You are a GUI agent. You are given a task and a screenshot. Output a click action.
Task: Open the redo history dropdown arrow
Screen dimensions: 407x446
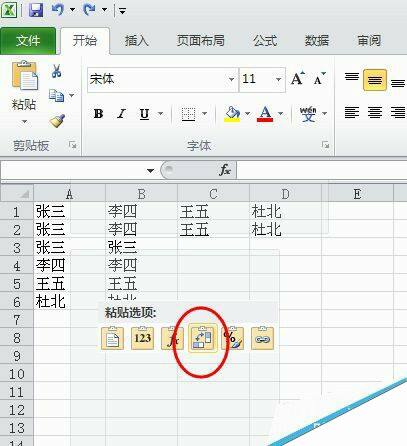point(104,10)
